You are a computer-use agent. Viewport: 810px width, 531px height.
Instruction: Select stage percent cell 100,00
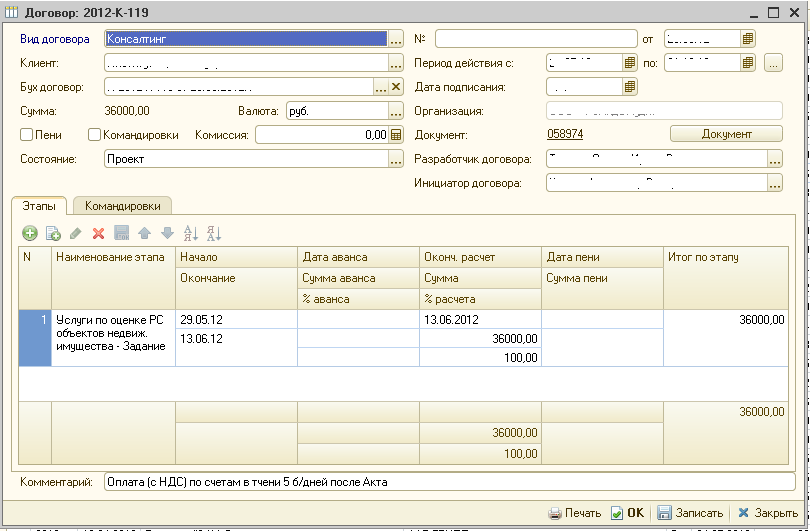pyautogui.click(x=480, y=357)
